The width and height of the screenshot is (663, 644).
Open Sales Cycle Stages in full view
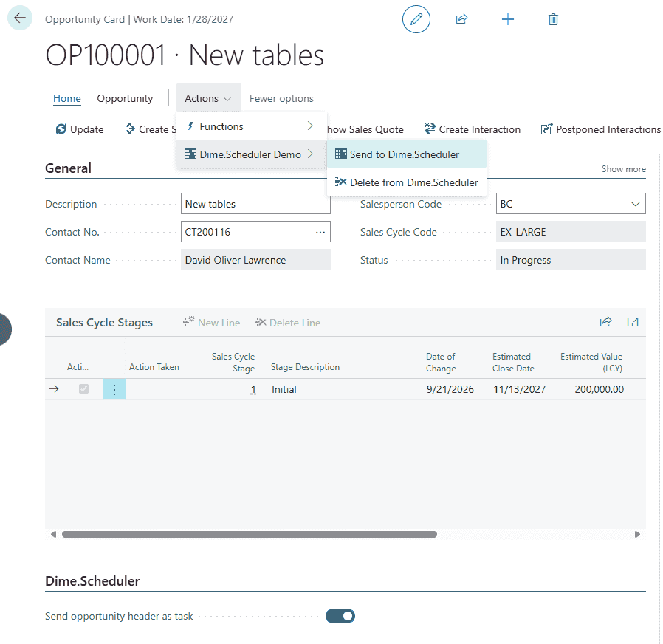[x=633, y=322]
